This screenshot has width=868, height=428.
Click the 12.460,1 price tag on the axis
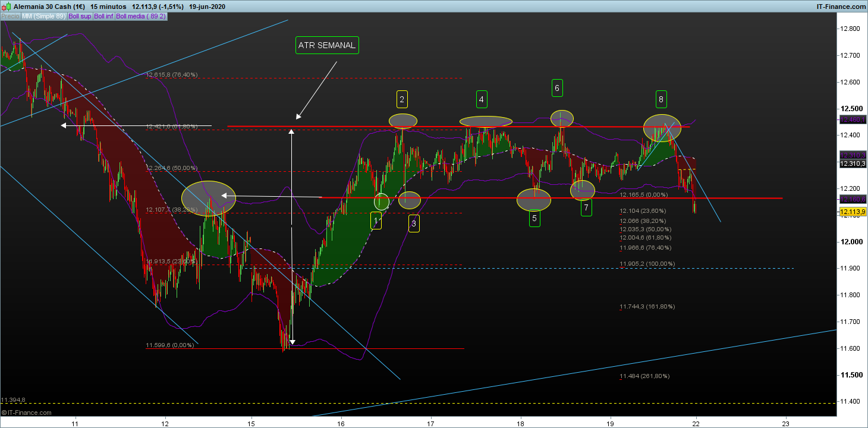tap(853, 120)
